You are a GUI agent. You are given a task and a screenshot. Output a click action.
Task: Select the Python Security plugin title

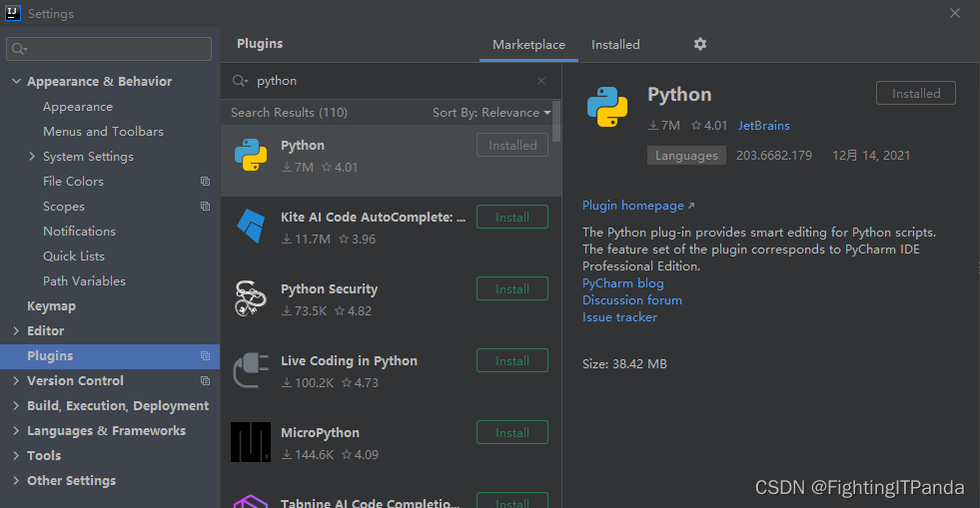330,289
